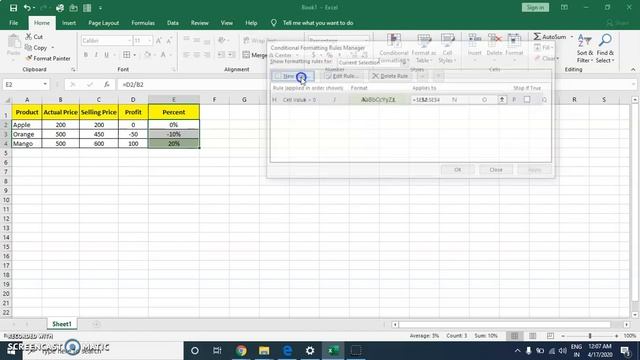Switch to the Formulas tab
This screenshot has width=640, height=360.
(x=143, y=23)
